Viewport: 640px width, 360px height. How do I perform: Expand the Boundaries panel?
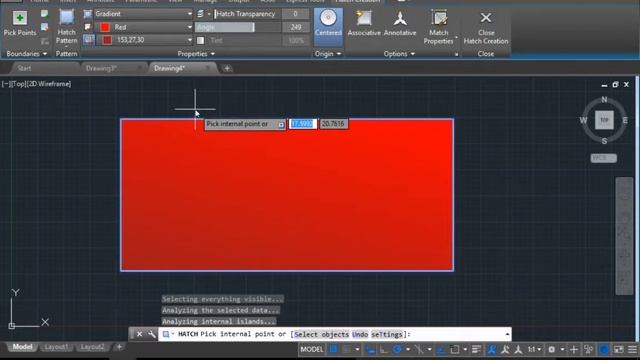(x=27, y=54)
